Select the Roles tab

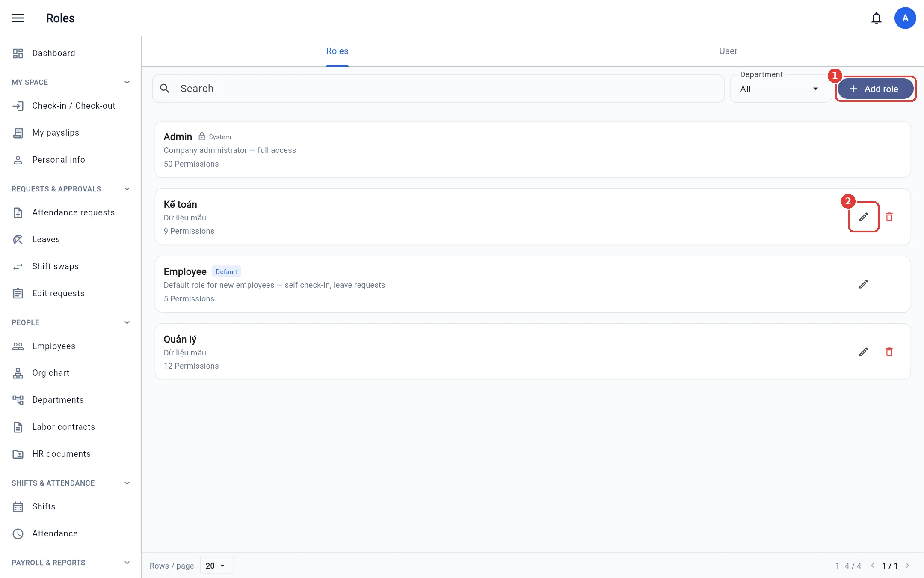(x=337, y=51)
